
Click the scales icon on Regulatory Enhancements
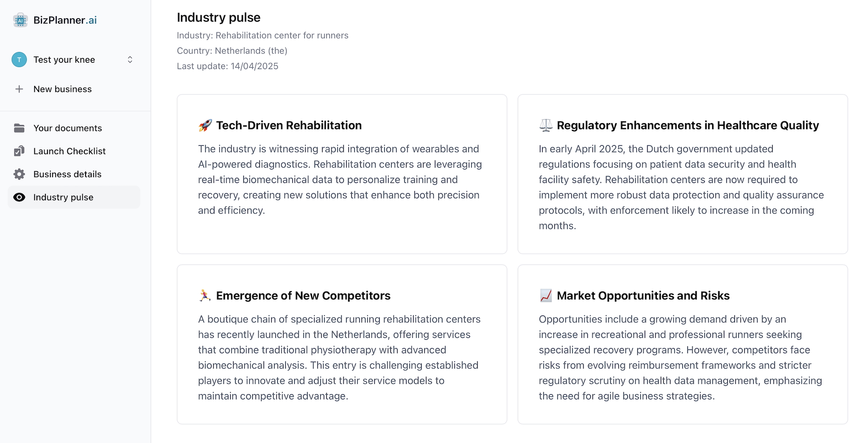[x=546, y=125]
